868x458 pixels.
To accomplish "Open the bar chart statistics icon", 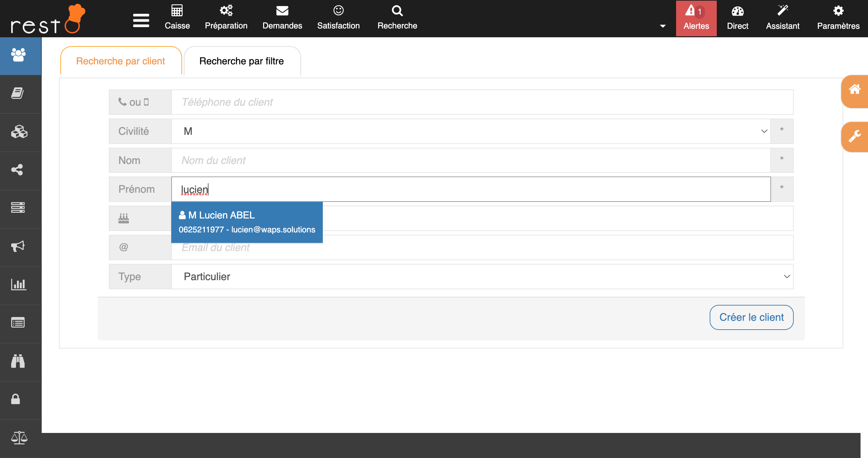I will [x=18, y=284].
